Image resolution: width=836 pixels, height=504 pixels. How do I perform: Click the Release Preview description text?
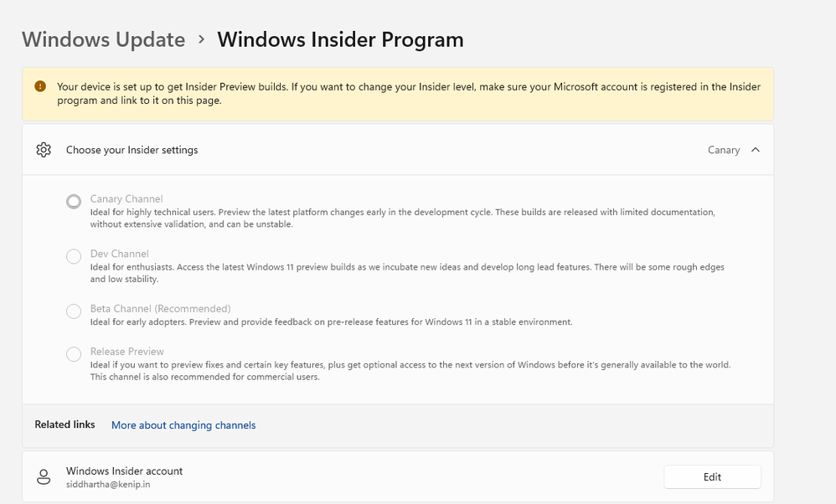point(410,370)
